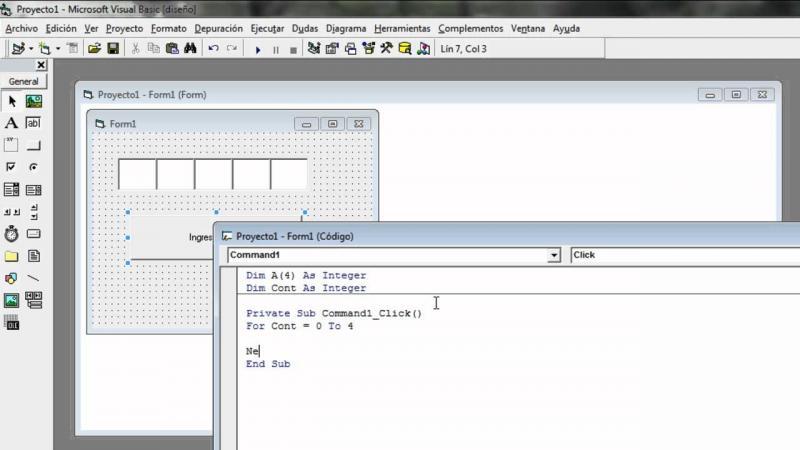Screen dimensions: 800x450
Task: Open the Add Project dropdown arrow
Action: click(x=31, y=49)
